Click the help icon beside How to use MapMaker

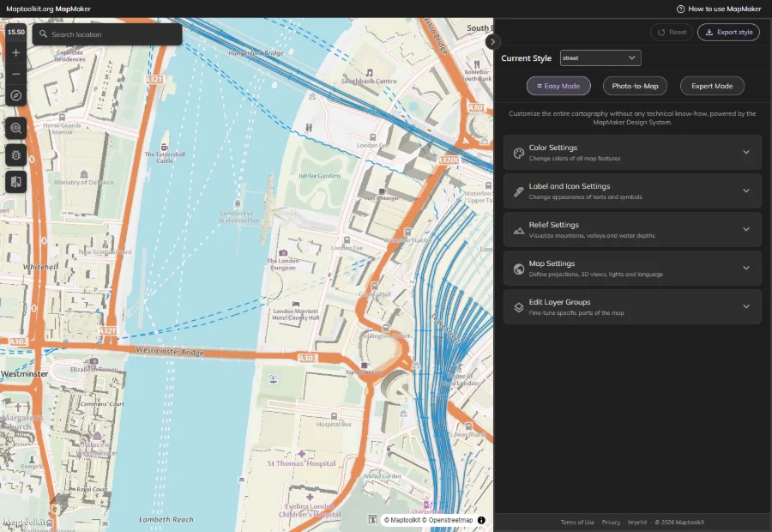tap(680, 9)
